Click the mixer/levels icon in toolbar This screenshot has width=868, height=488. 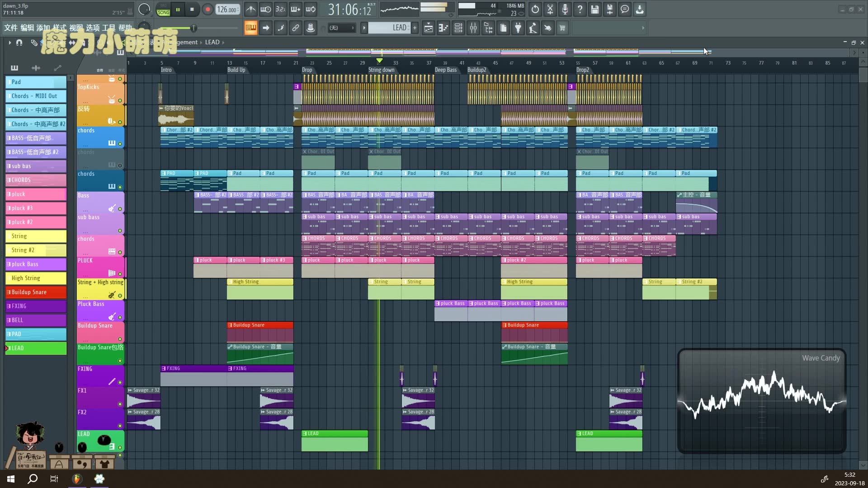point(473,28)
